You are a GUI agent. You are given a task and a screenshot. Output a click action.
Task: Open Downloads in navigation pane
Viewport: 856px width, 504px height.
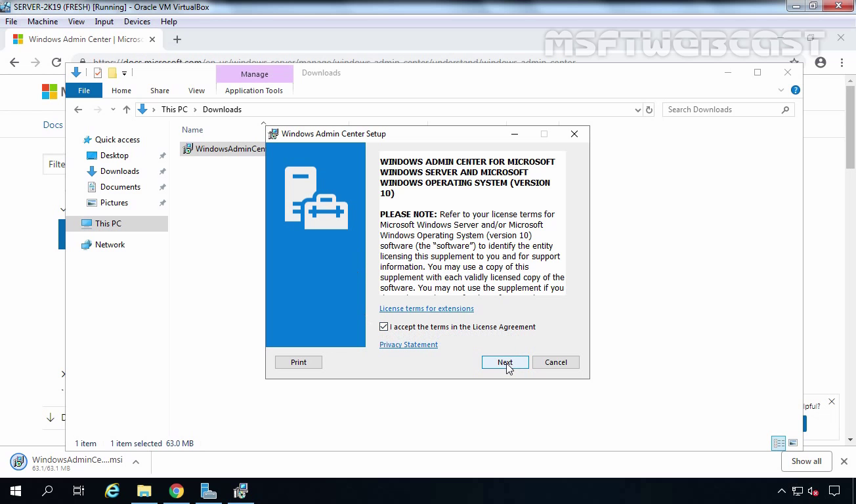[119, 171]
